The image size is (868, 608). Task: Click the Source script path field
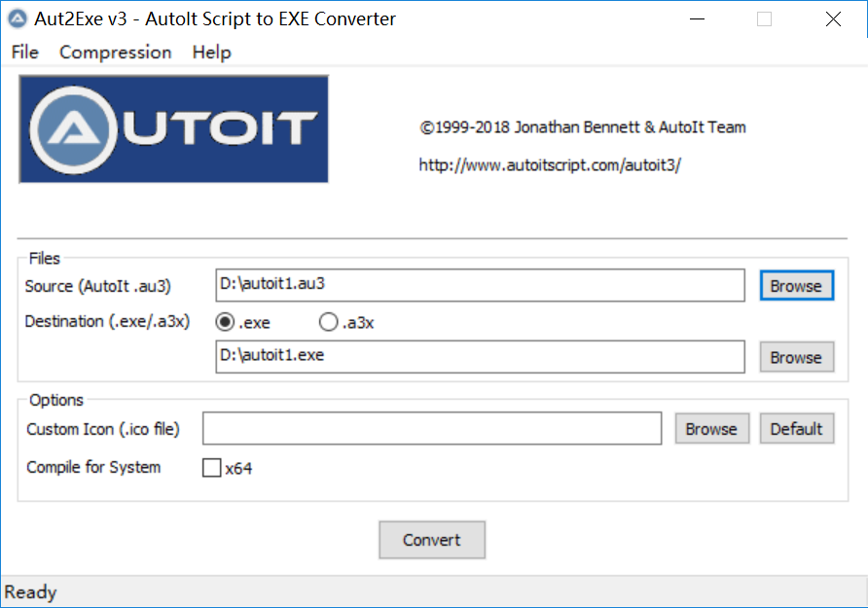pos(480,285)
